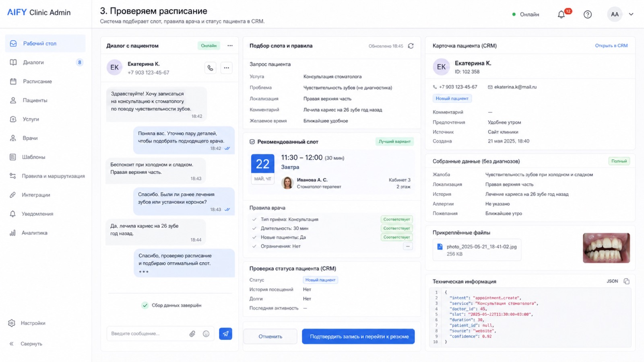Screen dimensions: 644x362
Task: Click the Открыть в CRM link
Action: [611, 46]
